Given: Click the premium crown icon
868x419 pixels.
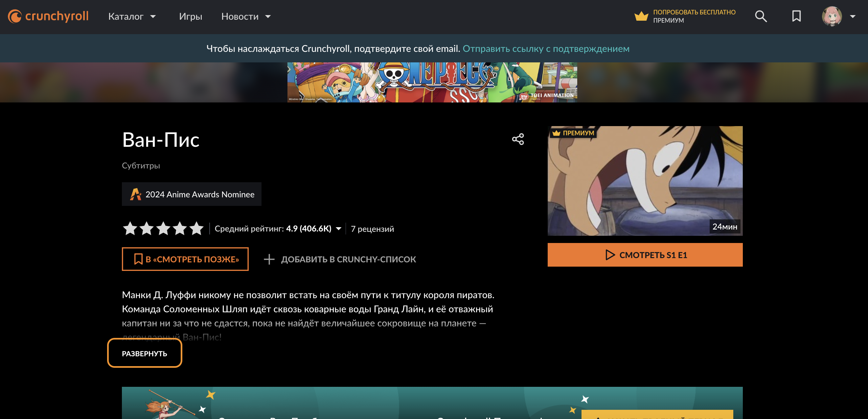Looking at the screenshot, I should click(x=641, y=16).
